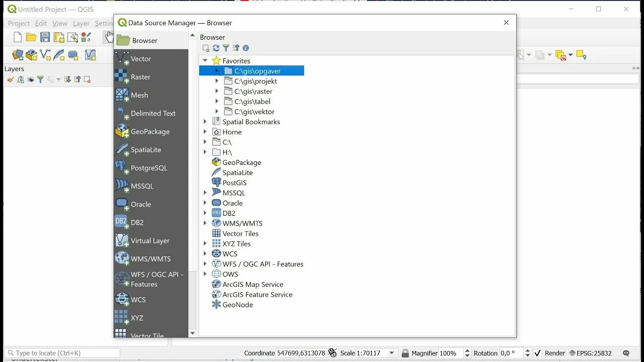Click the messages log icon in status bar

626,353
